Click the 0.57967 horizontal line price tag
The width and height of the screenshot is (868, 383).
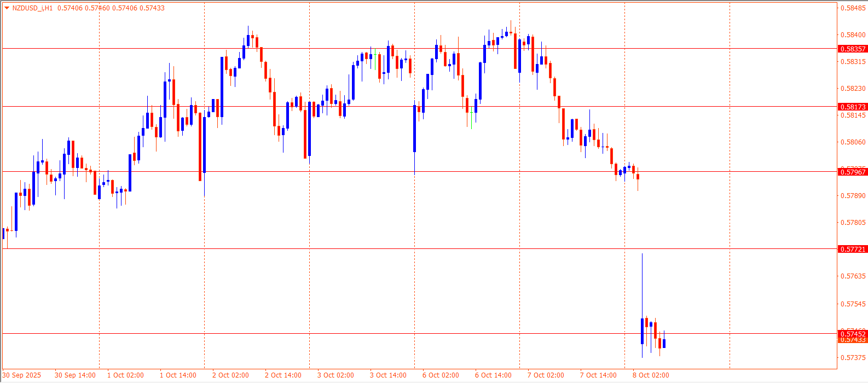coord(853,172)
